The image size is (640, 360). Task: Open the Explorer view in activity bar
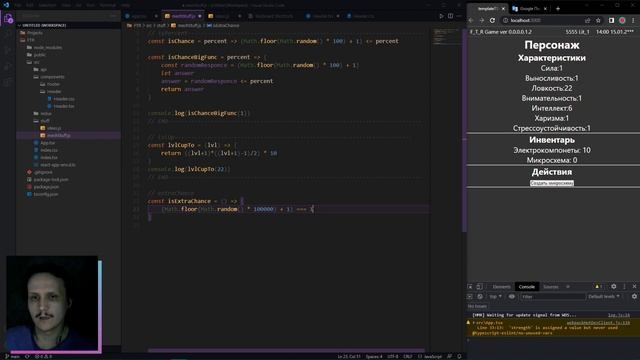pos(8,19)
